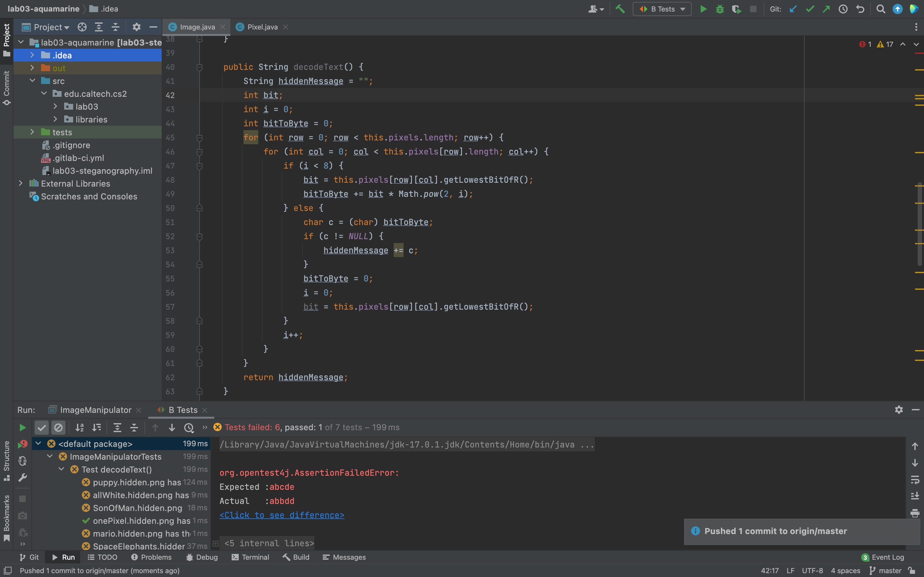
Task: Click master branch widget in status bar
Action: (886, 571)
